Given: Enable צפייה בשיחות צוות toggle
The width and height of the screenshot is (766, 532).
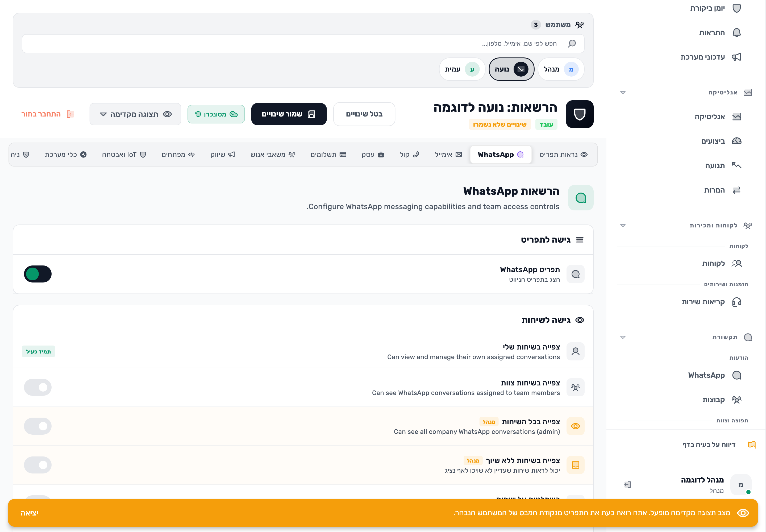Looking at the screenshot, I should click(x=38, y=387).
